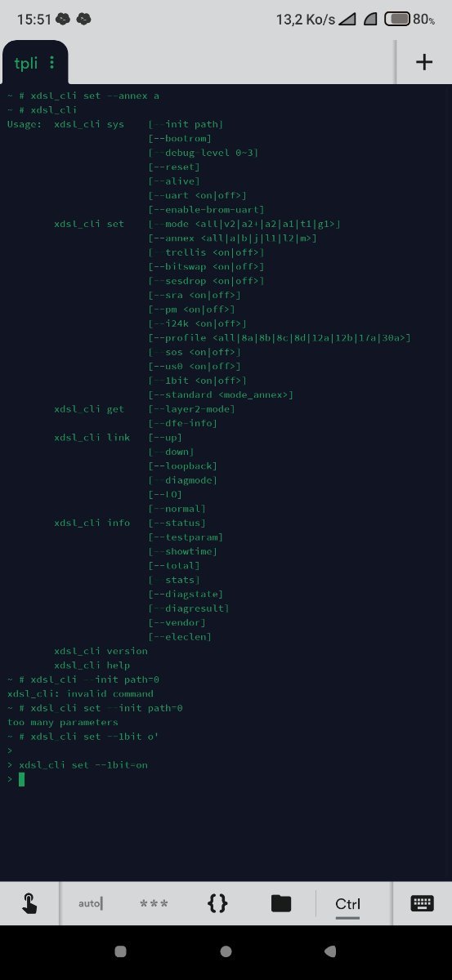This screenshot has height=980, width=452.
Task: Show the on-screen keyboard icon
Action: [x=422, y=903]
